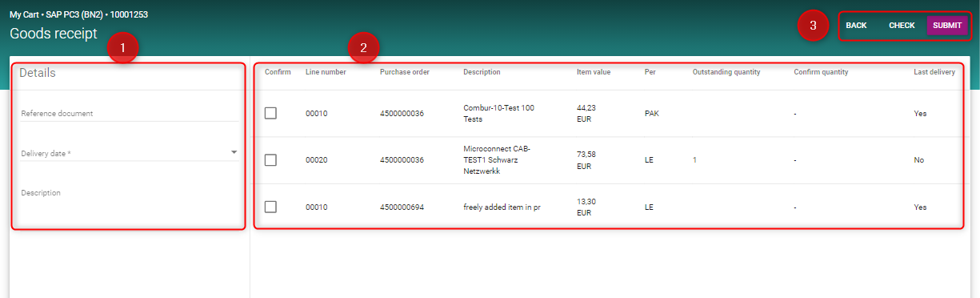
Task: Click the Description text field in Details
Action: point(130,193)
